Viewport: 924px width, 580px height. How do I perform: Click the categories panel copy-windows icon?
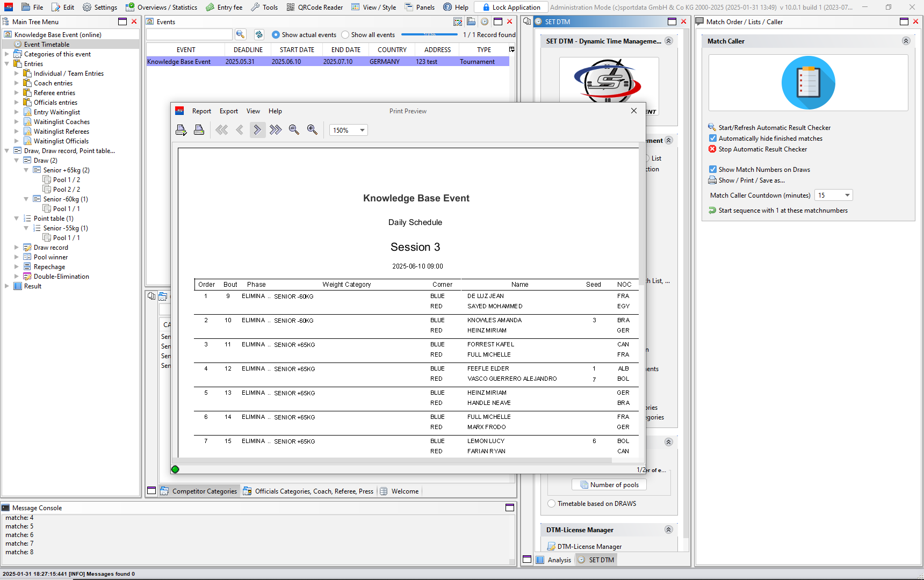click(x=151, y=296)
